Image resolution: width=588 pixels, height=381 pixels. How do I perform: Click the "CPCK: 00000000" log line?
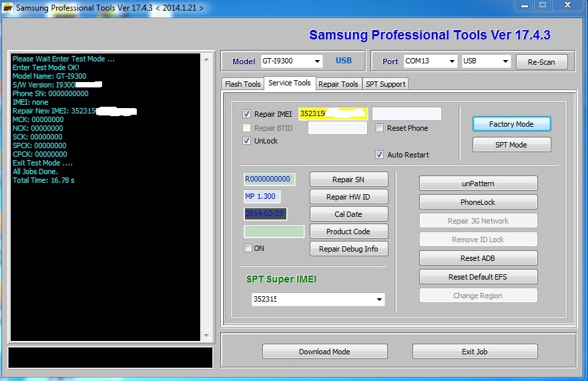coord(40,154)
